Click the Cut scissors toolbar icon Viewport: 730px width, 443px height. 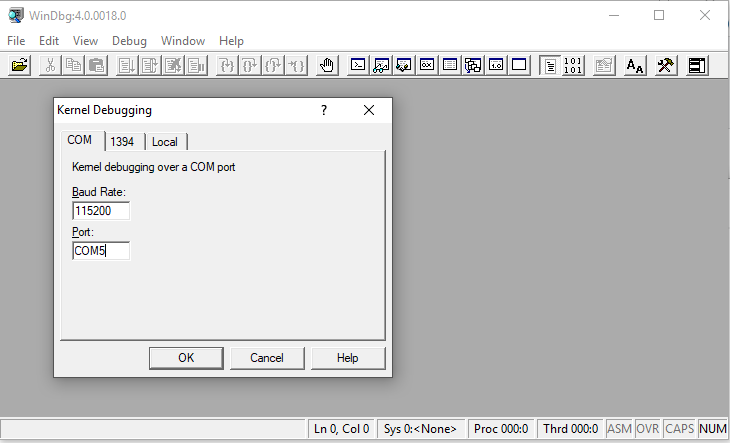point(50,65)
